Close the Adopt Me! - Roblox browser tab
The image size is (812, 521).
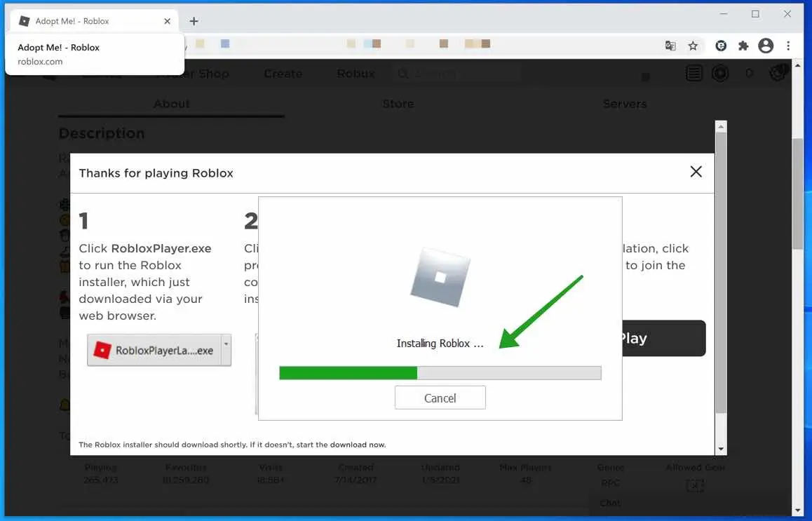click(x=168, y=21)
